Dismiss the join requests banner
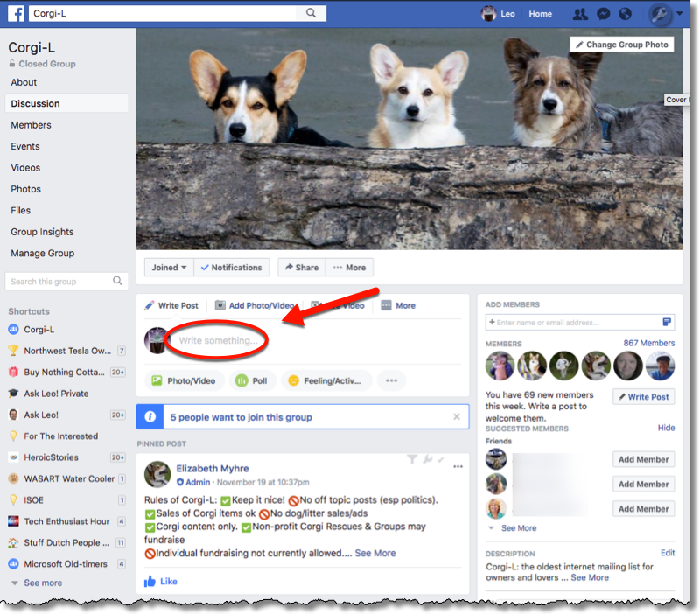700x614 pixels. (x=456, y=416)
